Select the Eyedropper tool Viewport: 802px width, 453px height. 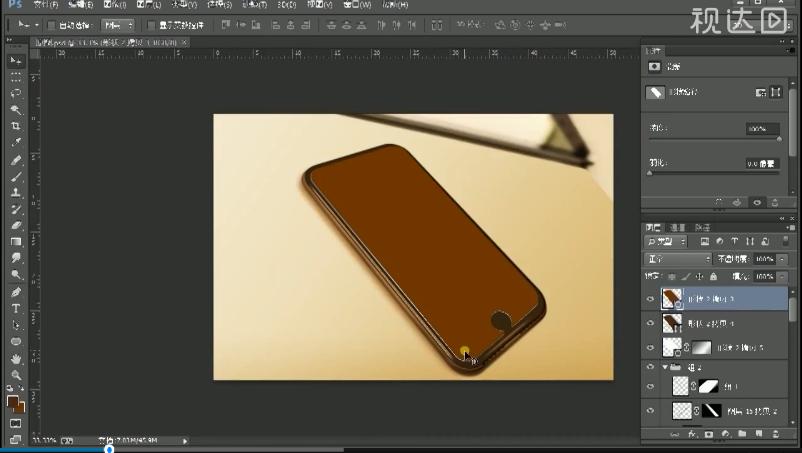pos(15,143)
